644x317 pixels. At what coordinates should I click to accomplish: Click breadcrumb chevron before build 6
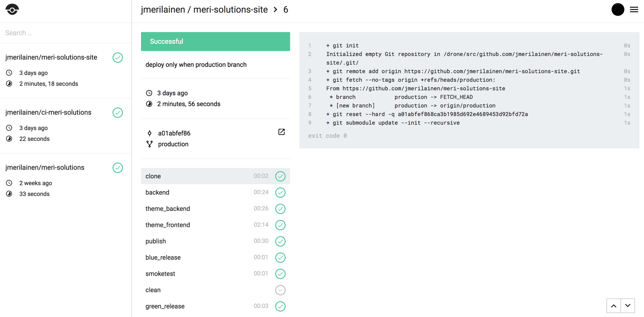(x=276, y=10)
